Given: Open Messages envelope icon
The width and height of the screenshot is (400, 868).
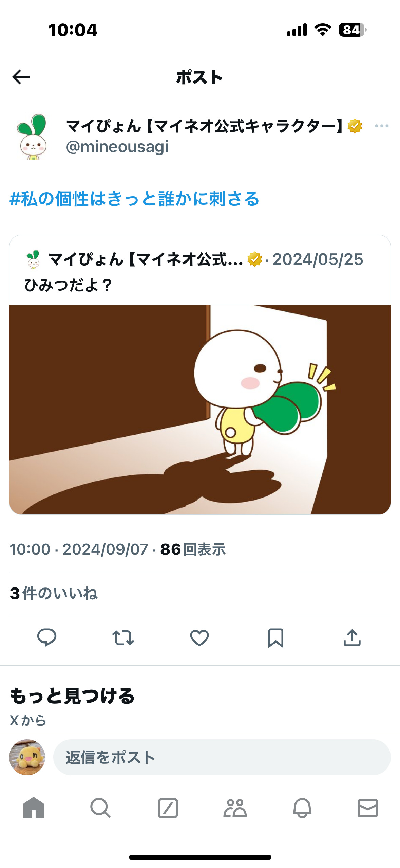Looking at the screenshot, I should 368,808.
